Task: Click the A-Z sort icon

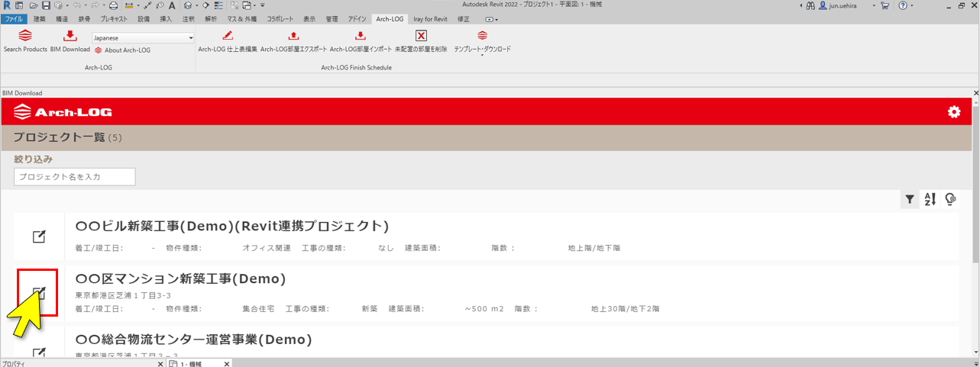Action: [930, 200]
